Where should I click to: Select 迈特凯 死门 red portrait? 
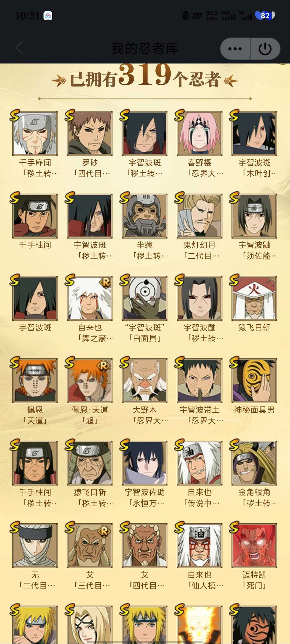[254, 546]
